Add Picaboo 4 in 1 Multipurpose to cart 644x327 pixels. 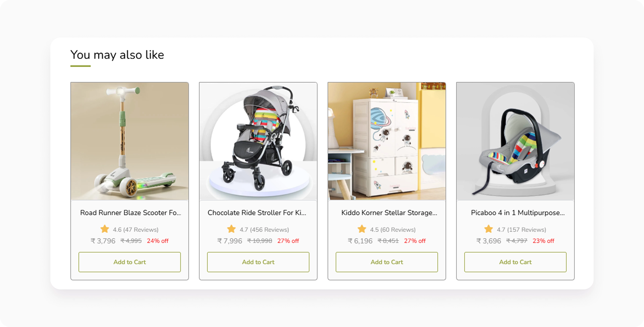(515, 262)
